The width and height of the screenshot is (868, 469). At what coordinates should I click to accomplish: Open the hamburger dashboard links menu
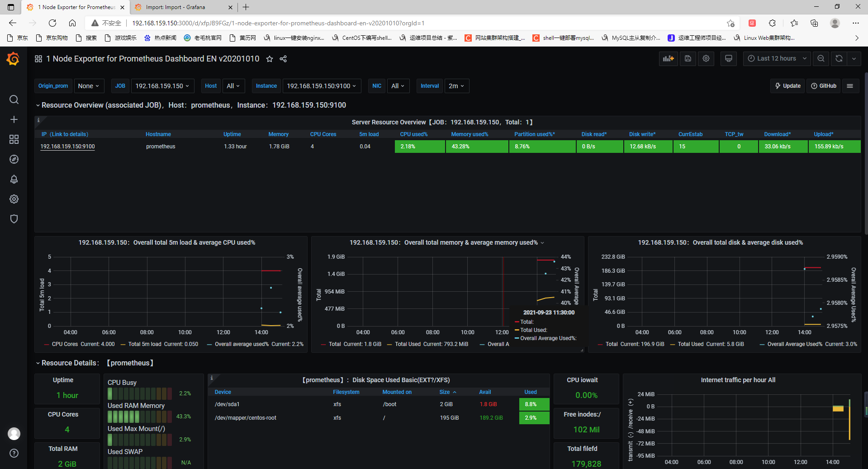(850, 86)
